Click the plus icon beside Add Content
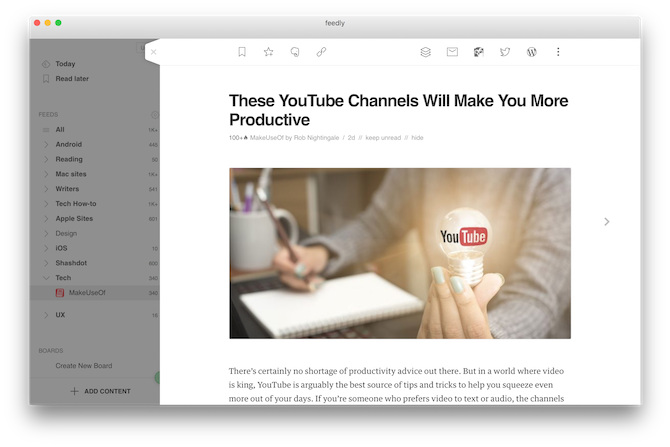Viewport: 670px width, 447px height. pyautogui.click(x=74, y=391)
